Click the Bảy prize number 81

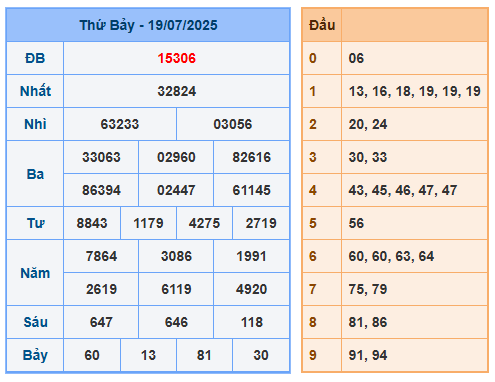coord(204,355)
